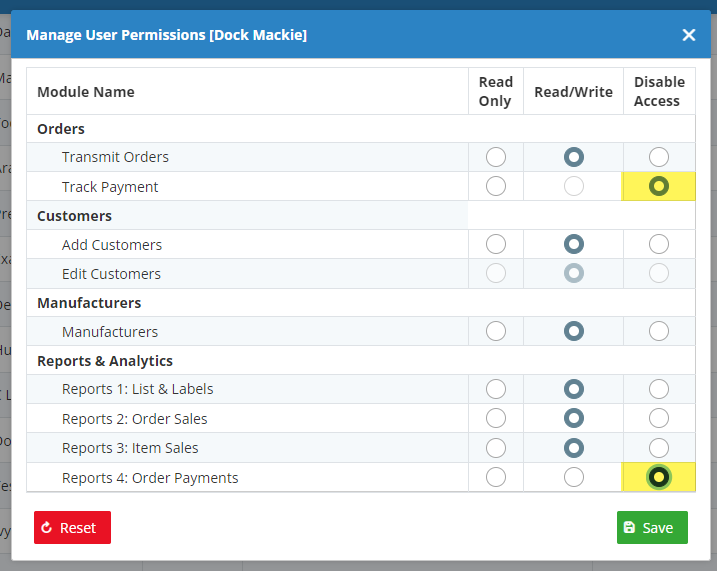Click the Reports & Analytics section heading
Screen dimensions: 717x571
coord(105,361)
